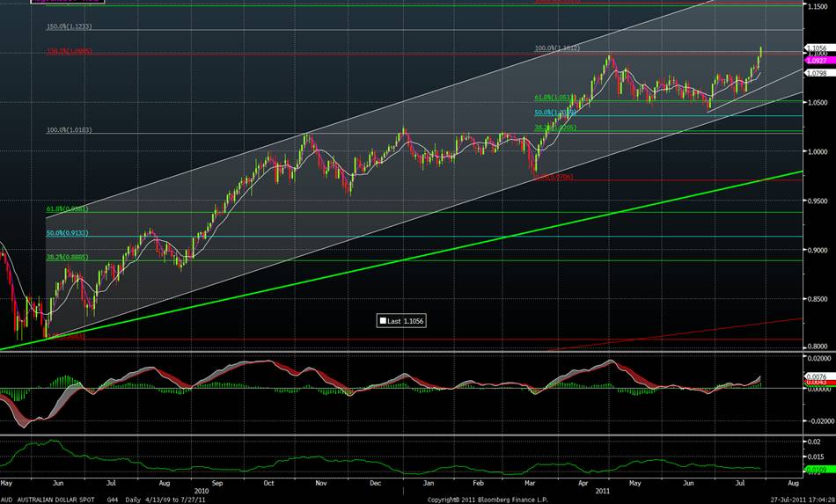
Task: Select the 1.0798 price axis tag
Action: coord(818,74)
